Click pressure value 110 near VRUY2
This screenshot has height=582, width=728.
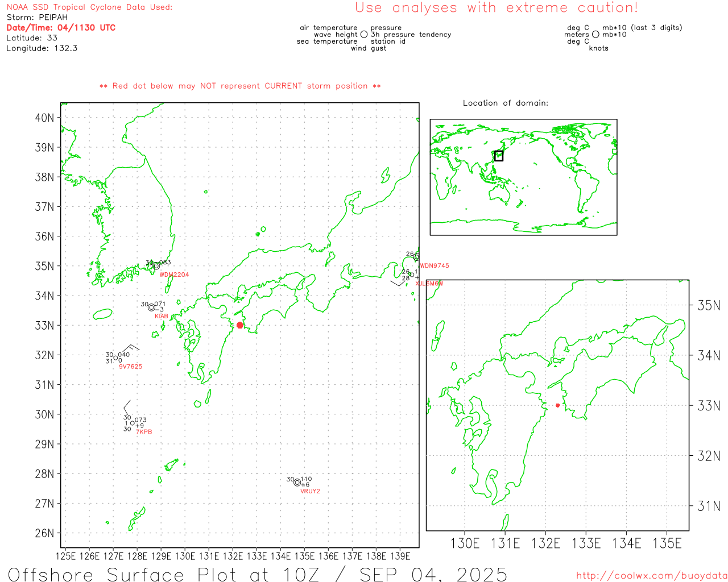pos(306,479)
